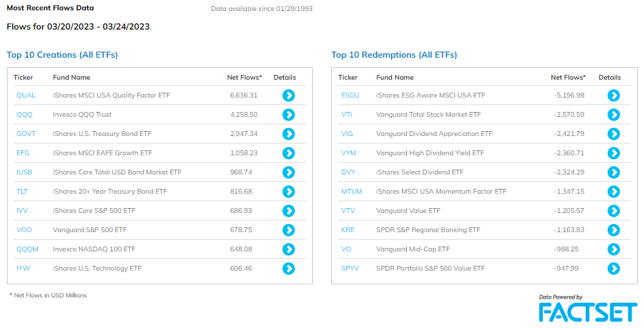Image resolution: width=644 pixels, height=329 pixels.
Task: Open details arrow for QQQ row
Action: [288, 115]
